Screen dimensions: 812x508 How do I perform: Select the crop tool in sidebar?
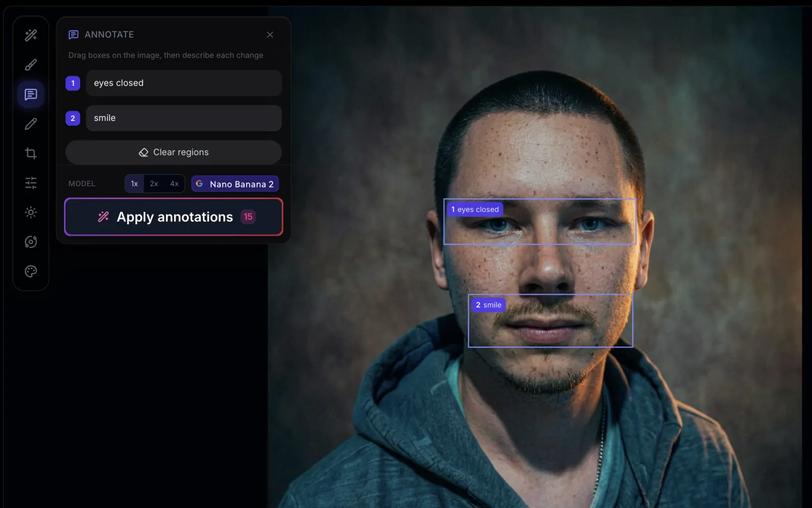click(x=31, y=153)
